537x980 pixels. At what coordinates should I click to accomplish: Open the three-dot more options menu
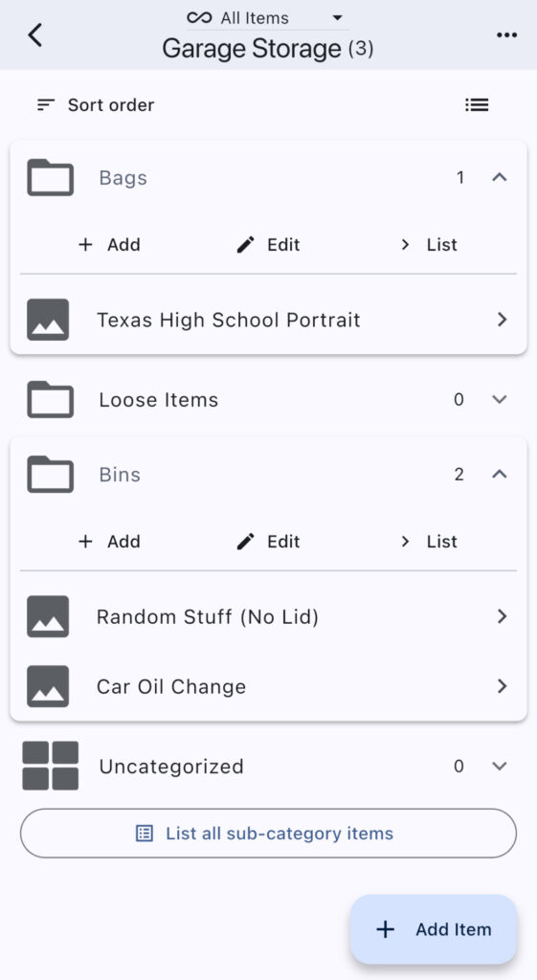(506, 35)
